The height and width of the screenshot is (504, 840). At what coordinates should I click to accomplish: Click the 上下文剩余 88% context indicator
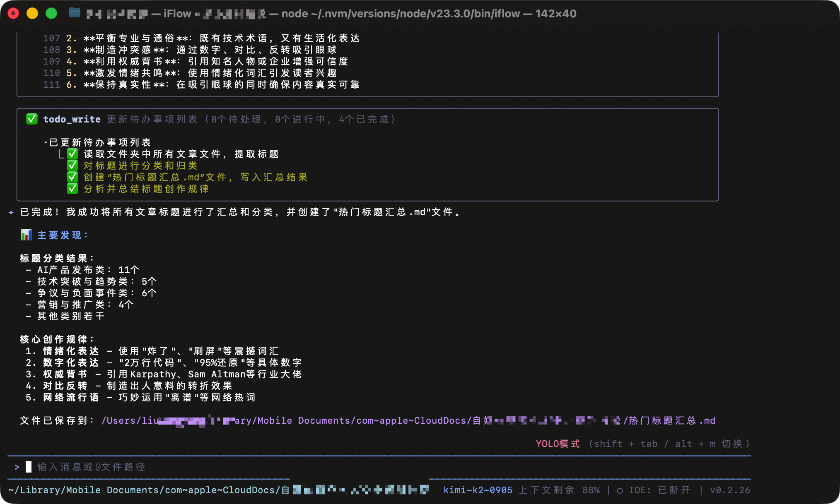pyautogui.click(x=559, y=490)
